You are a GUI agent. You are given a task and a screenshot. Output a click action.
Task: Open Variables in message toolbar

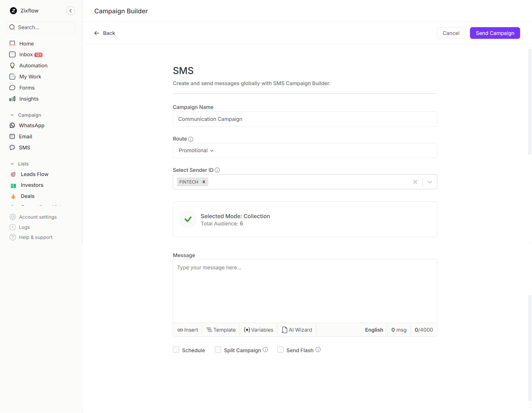tap(258, 330)
